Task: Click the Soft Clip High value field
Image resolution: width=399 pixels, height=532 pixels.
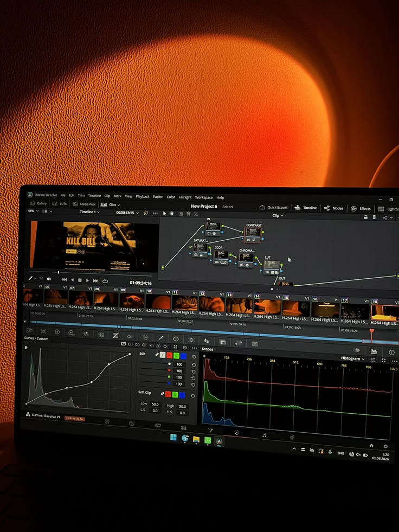Action: (182, 406)
